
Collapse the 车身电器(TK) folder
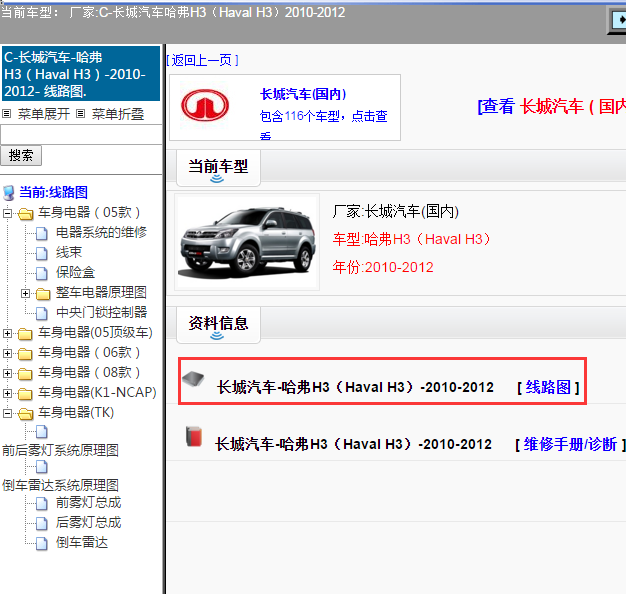pos(7,414)
